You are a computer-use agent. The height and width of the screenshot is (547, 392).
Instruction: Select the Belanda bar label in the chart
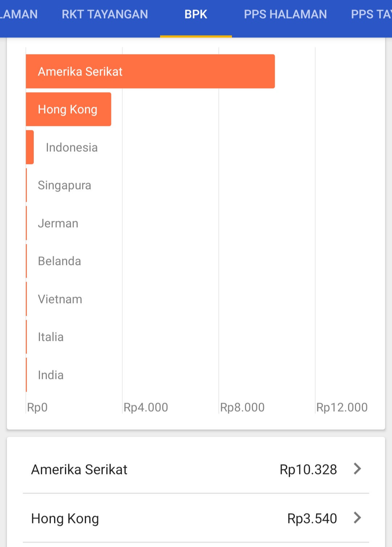60,261
